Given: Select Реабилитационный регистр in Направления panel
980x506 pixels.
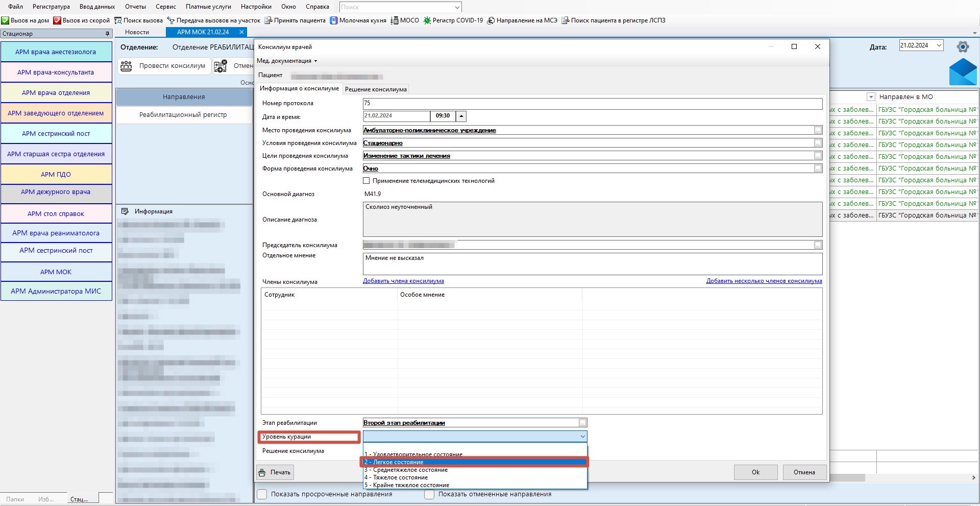Looking at the screenshot, I should pos(184,115).
